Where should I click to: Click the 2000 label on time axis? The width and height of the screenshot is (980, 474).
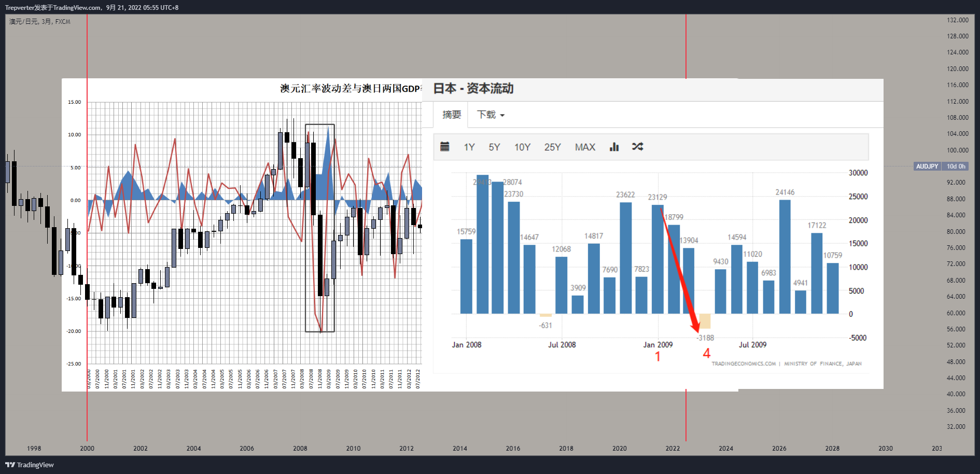(x=87, y=449)
